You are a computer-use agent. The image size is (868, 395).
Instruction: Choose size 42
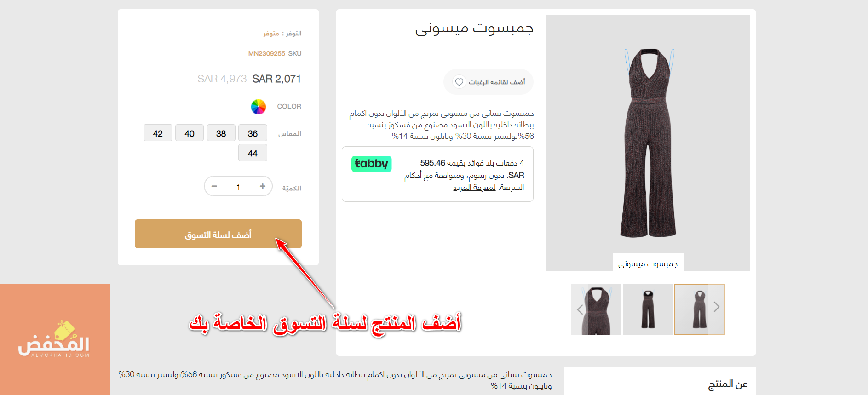(158, 133)
